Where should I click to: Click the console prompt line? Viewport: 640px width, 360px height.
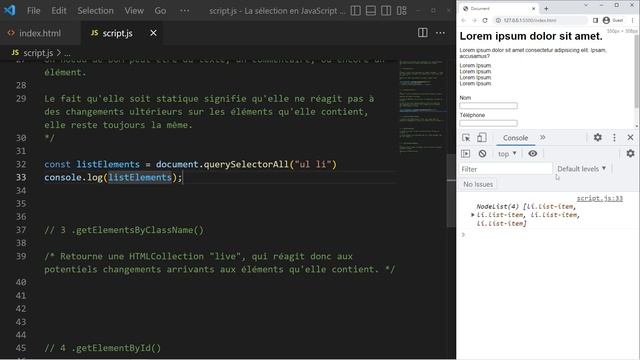(x=547, y=235)
